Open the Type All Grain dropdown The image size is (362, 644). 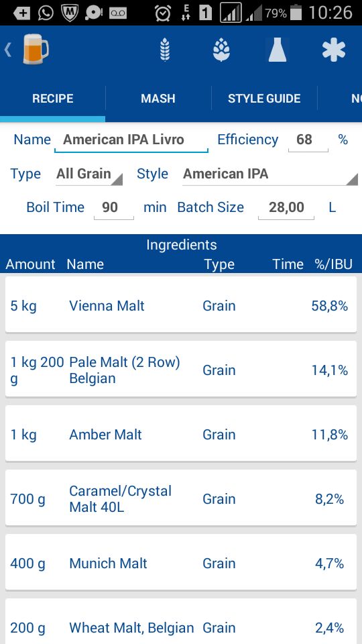click(89, 174)
